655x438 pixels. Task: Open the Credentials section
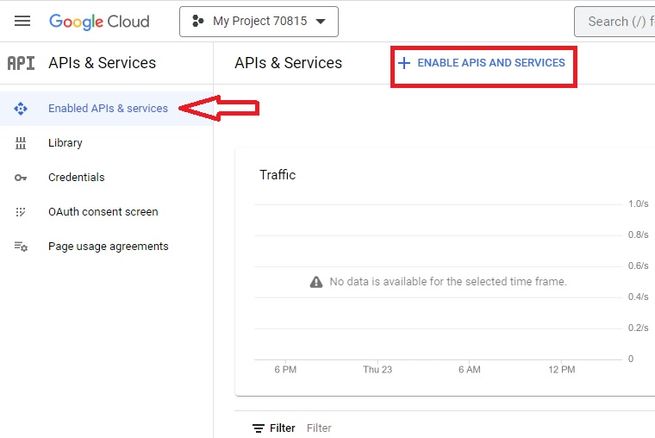point(76,177)
